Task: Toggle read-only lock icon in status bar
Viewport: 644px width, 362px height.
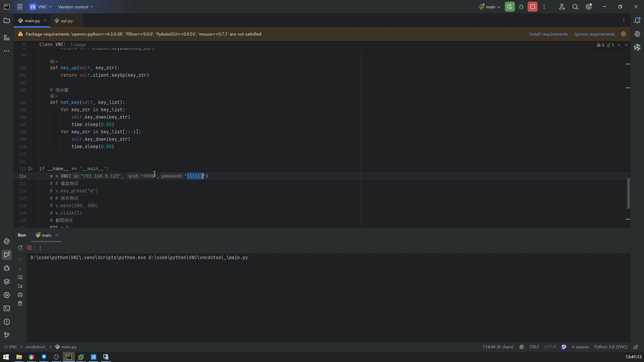Action: click(x=636, y=347)
